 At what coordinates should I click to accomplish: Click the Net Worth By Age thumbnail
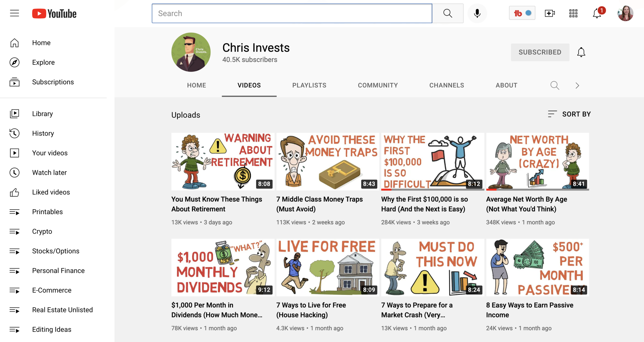coord(538,161)
